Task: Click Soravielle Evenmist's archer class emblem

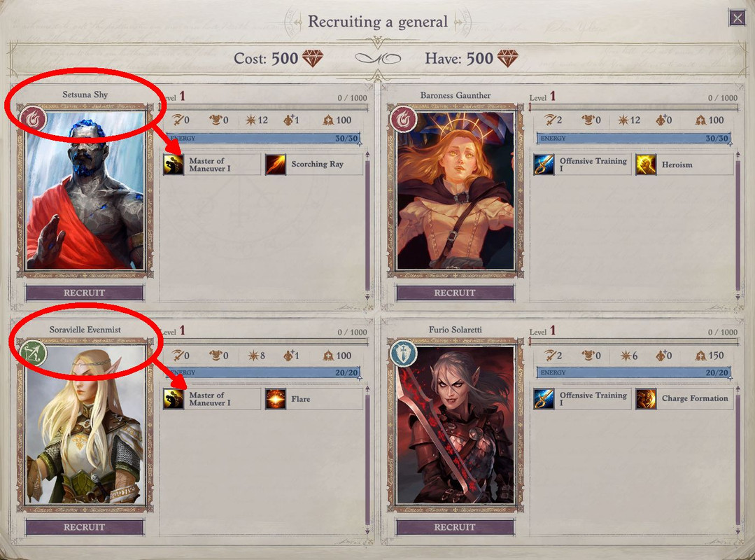Action: [x=33, y=353]
